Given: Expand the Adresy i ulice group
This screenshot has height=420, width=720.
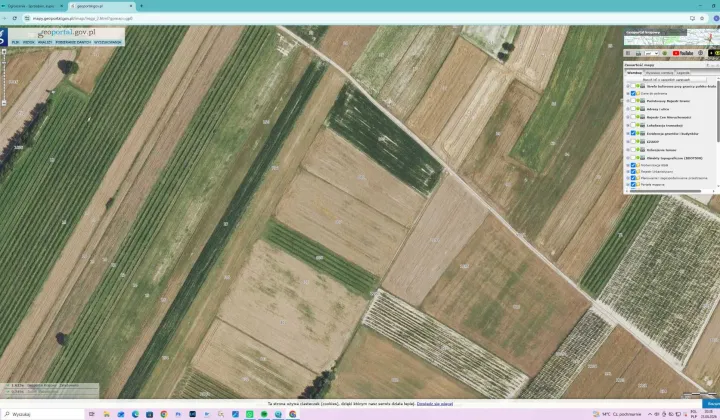Looking at the screenshot, I should [x=628, y=109].
